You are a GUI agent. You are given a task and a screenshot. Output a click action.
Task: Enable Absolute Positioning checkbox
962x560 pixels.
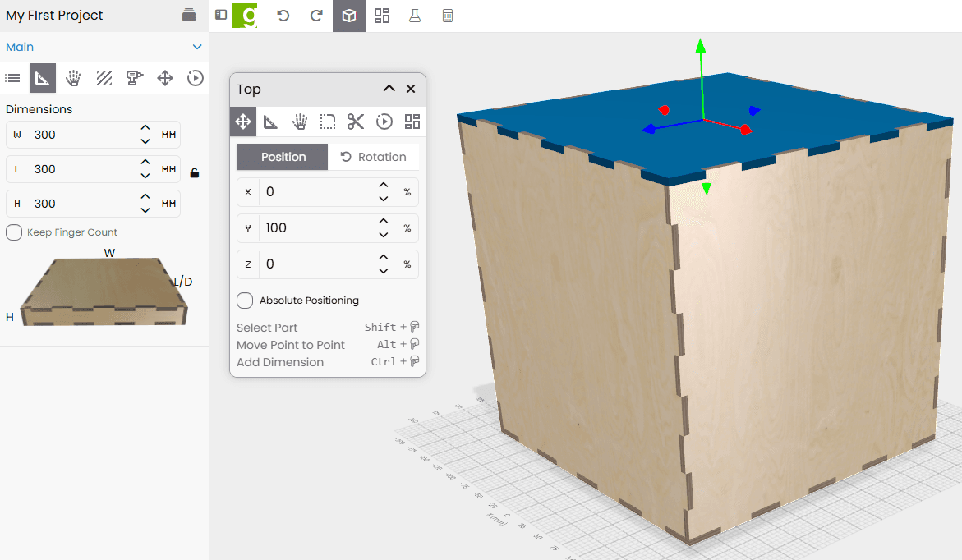(245, 301)
